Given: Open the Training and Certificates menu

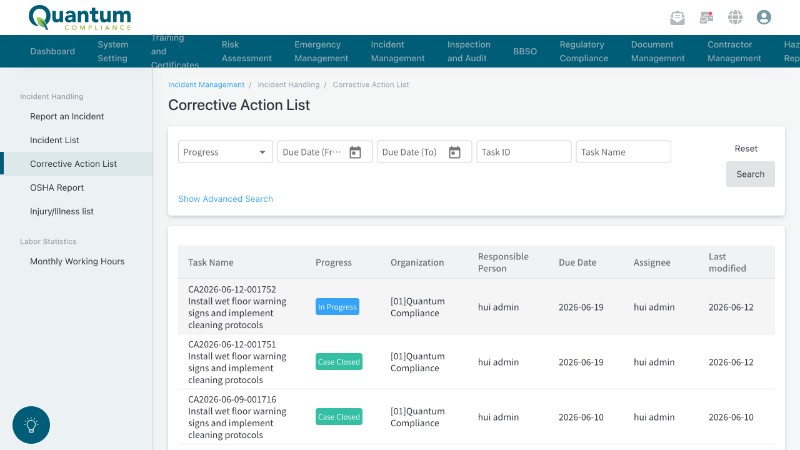Looking at the screenshot, I should pos(174,52).
